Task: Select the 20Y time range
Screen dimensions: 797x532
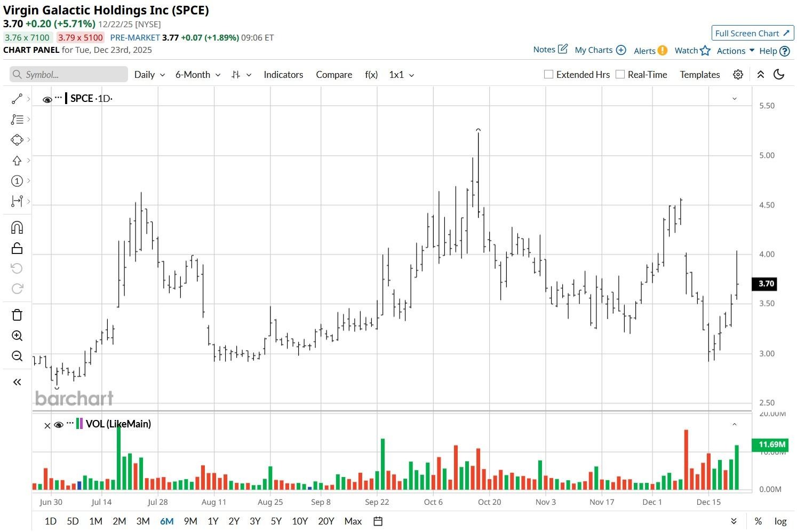Action: pyautogui.click(x=326, y=521)
